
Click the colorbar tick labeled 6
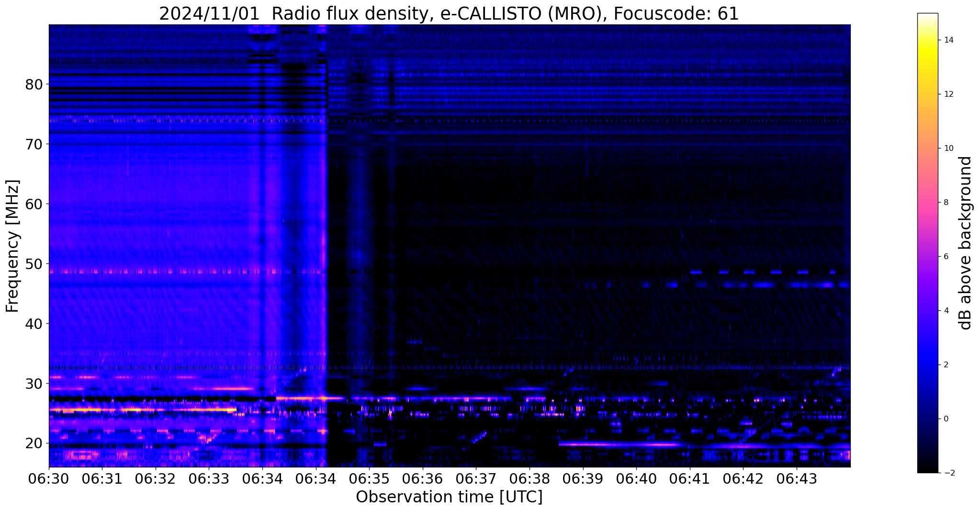946,257
